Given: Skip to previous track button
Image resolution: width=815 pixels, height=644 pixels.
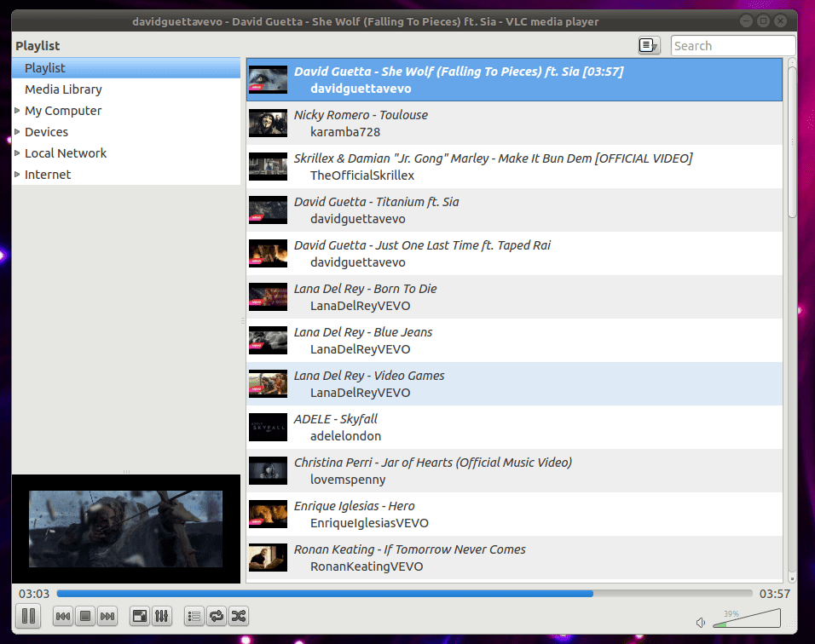Looking at the screenshot, I should click(x=63, y=617).
